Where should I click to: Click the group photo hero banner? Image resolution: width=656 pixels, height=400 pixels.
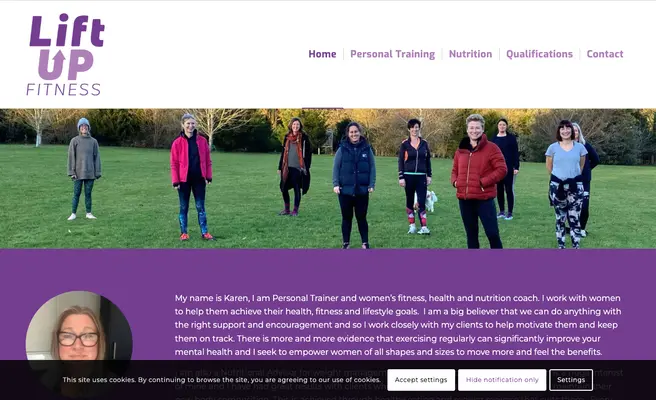point(328,179)
